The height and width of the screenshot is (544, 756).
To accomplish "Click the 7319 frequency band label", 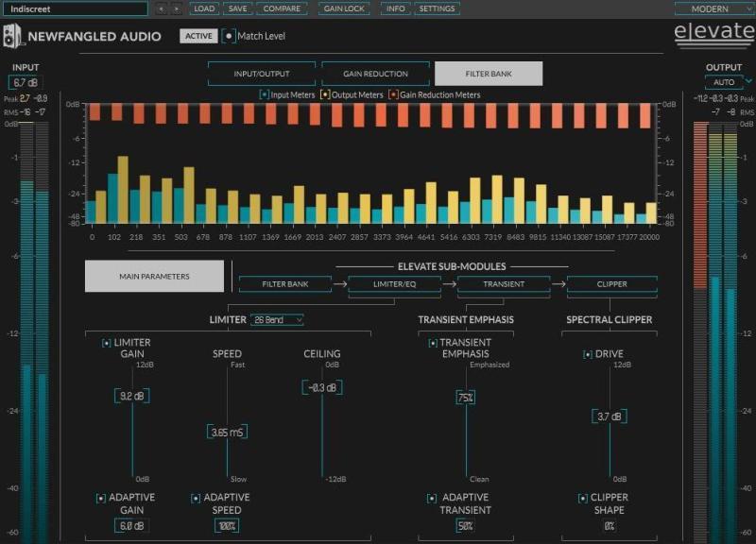I will [x=493, y=237].
